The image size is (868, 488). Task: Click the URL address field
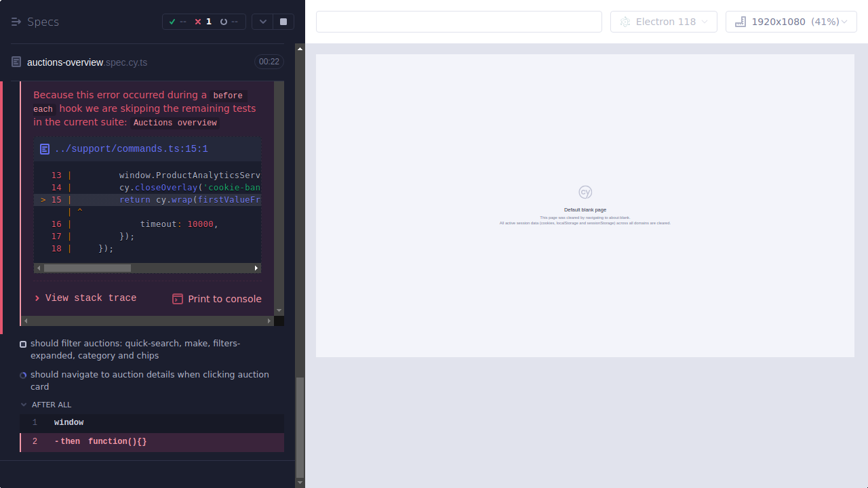point(458,21)
